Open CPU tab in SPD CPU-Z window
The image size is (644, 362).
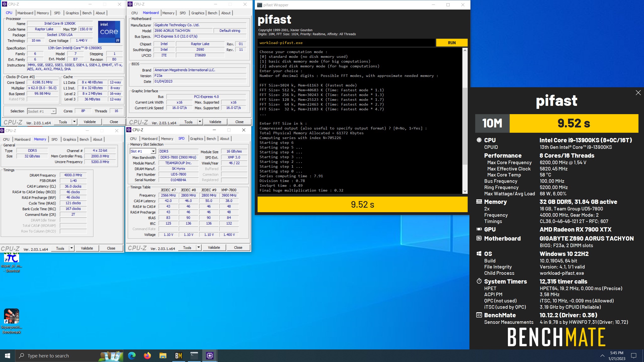coord(133,139)
